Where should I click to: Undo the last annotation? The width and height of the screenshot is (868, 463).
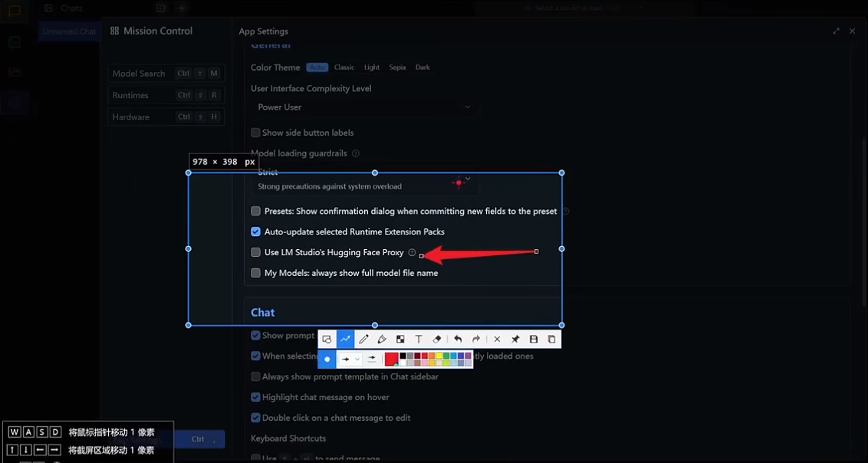click(x=458, y=339)
